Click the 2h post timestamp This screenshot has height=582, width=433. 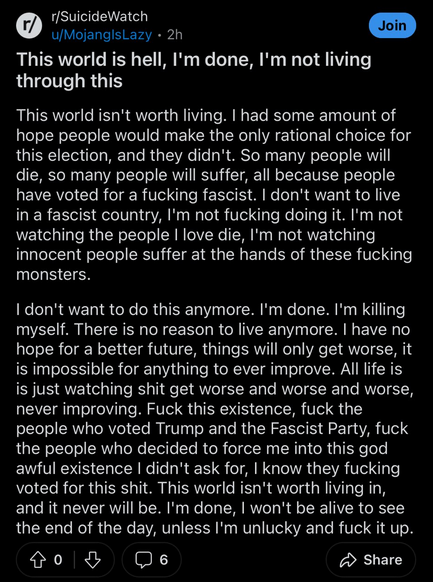point(175,35)
